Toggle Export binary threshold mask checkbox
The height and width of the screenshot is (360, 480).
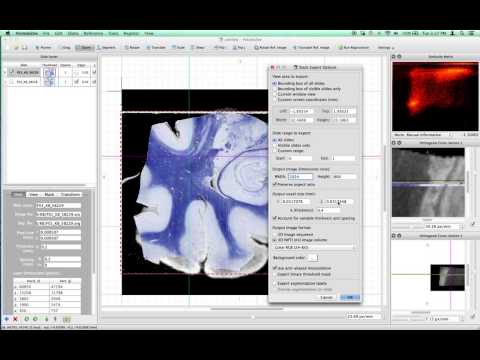tap(275, 274)
